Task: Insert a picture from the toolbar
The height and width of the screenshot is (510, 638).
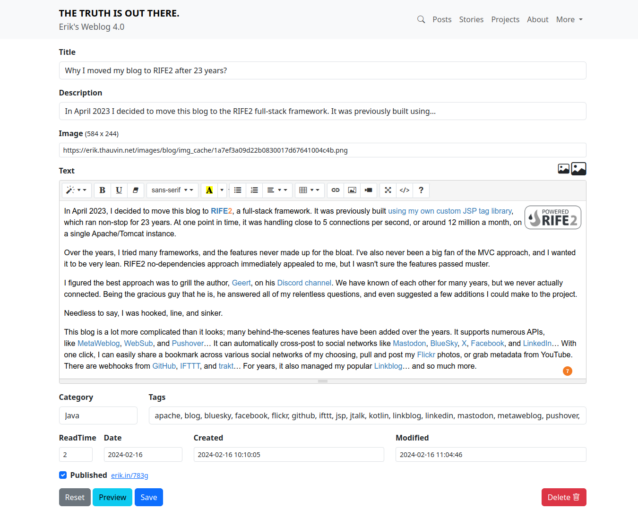Action: tap(352, 190)
